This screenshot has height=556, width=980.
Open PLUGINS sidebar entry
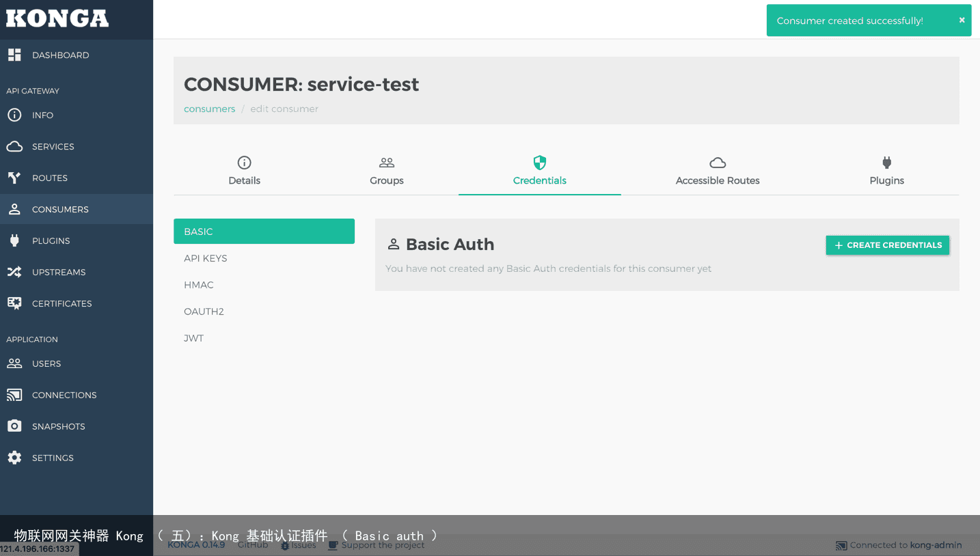77,240
